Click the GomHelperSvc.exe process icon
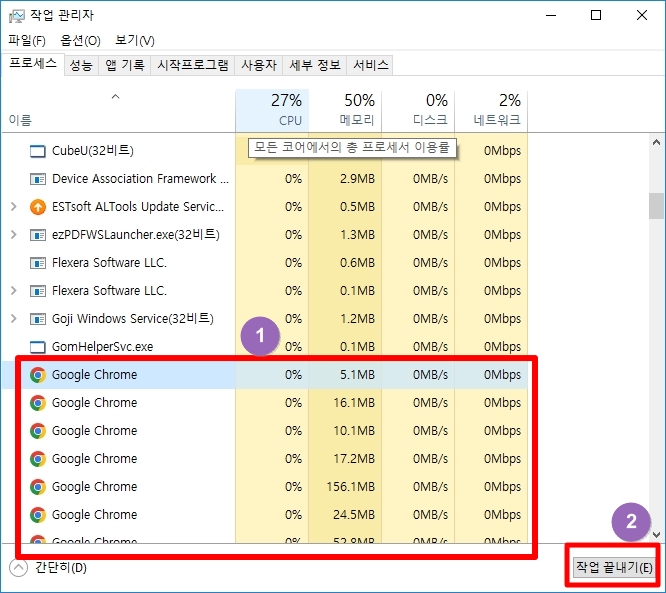This screenshot has width=666, height=593. [37, 347]
